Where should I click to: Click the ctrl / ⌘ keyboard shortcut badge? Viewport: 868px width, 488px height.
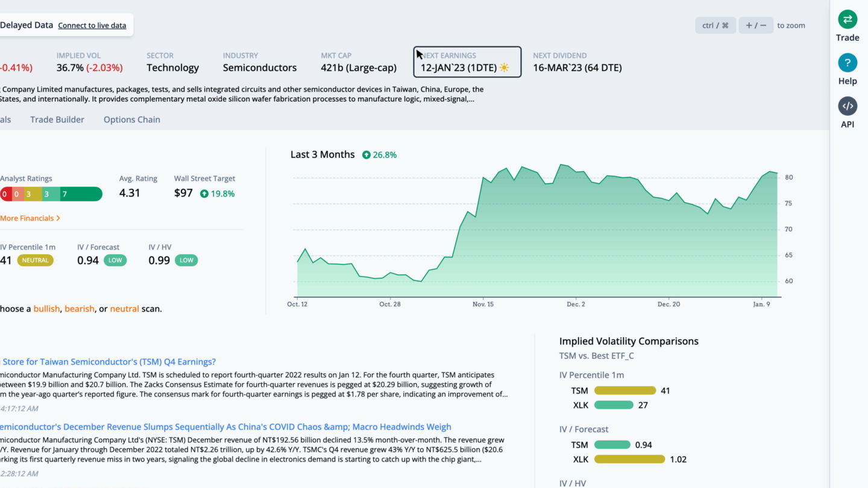715,25
